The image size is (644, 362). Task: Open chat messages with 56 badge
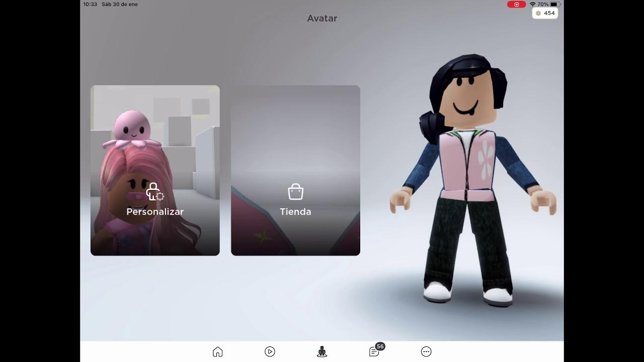click(x=376, y=350)
